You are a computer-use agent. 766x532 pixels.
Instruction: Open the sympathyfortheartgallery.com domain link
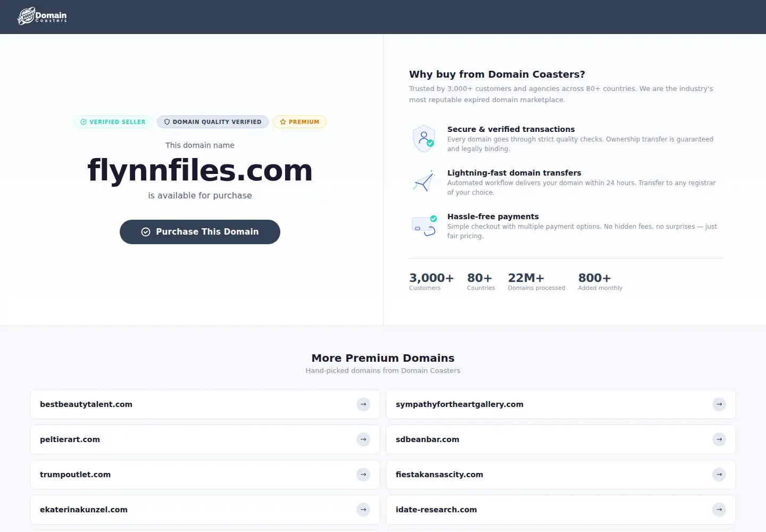(561, 404)
